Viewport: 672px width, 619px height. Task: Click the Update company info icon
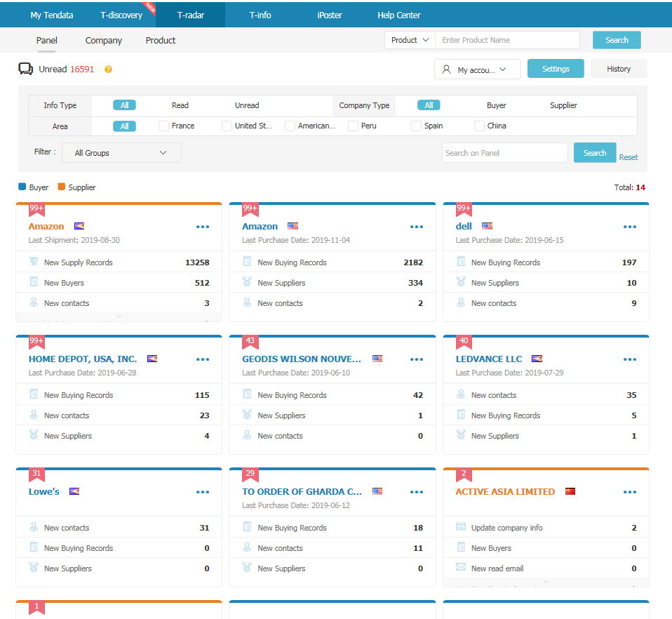[x=461, y=526]
